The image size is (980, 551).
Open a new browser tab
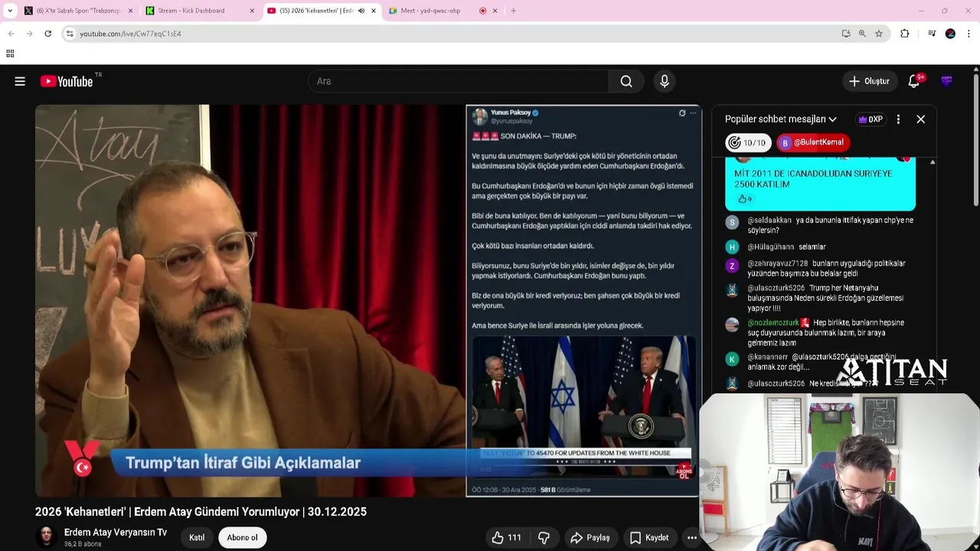pos(513,11)
